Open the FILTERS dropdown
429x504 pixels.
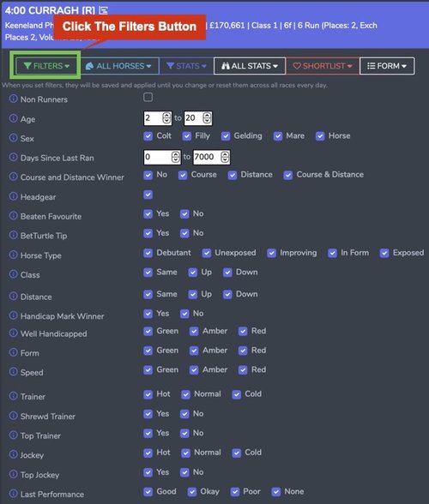pyautogui.click(x=46, y=66)
